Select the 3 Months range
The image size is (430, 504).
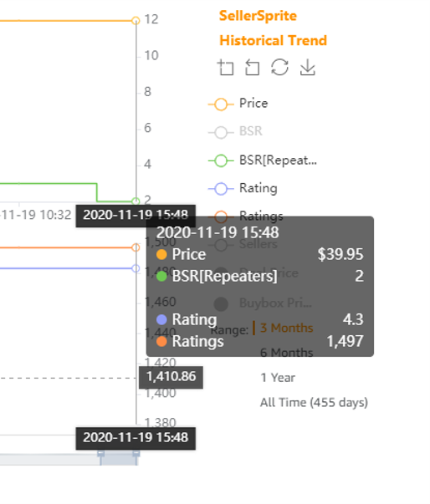(286, 328)
